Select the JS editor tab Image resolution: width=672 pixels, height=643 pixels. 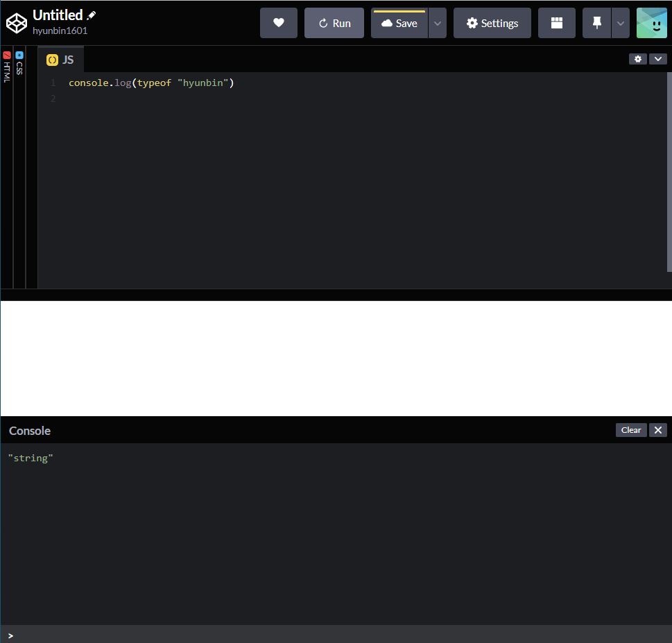60,60
